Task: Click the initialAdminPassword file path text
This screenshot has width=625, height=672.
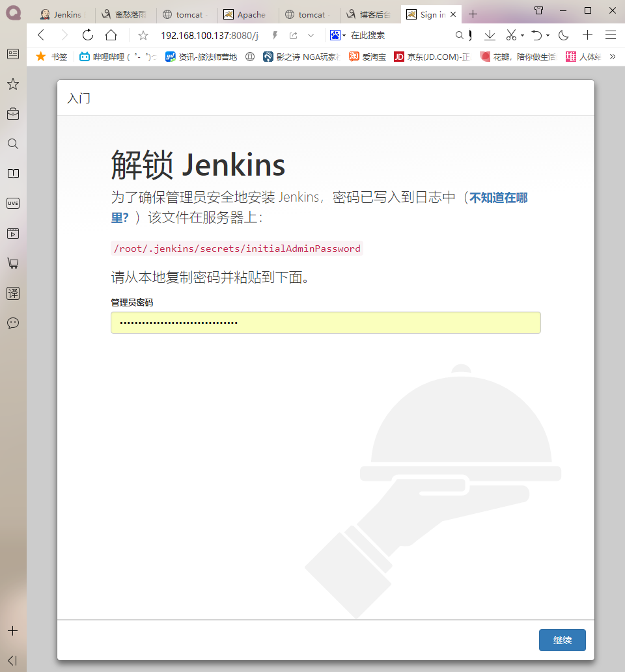Action: (x=237, y=249)
